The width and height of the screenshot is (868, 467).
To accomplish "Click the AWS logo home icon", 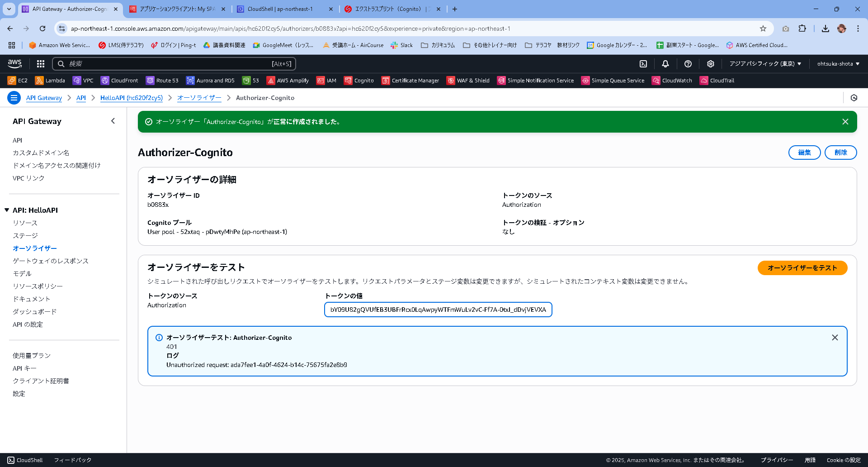I will pyautogui.click(x=15, y=64).
